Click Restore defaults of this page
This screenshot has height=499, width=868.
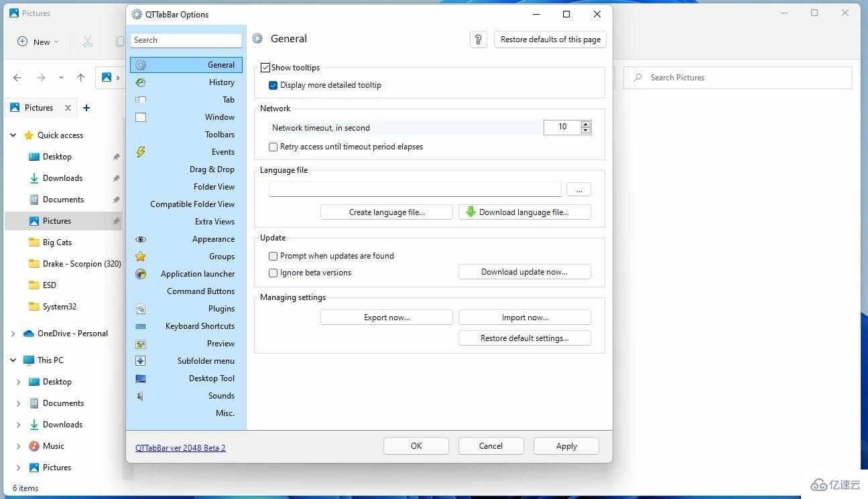click(550, 40)
